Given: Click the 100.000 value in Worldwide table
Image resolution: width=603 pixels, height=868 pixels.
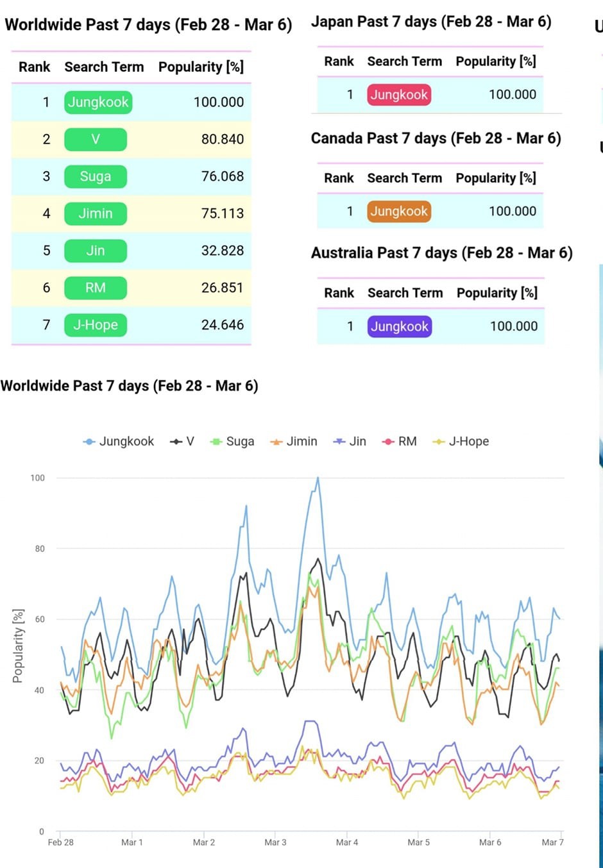Looking at the screenshot, I should pyautogui.click(x=219, y=102).
